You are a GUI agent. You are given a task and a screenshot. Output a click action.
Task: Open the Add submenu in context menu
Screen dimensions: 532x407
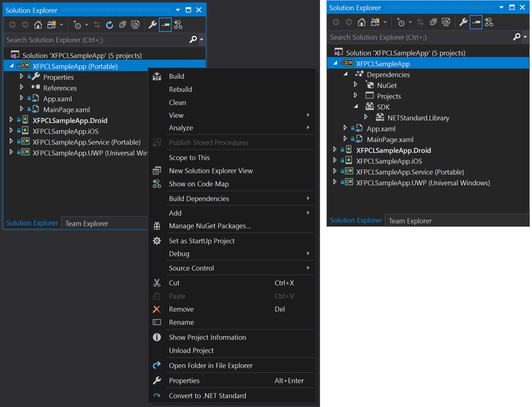tap(175, 213)
